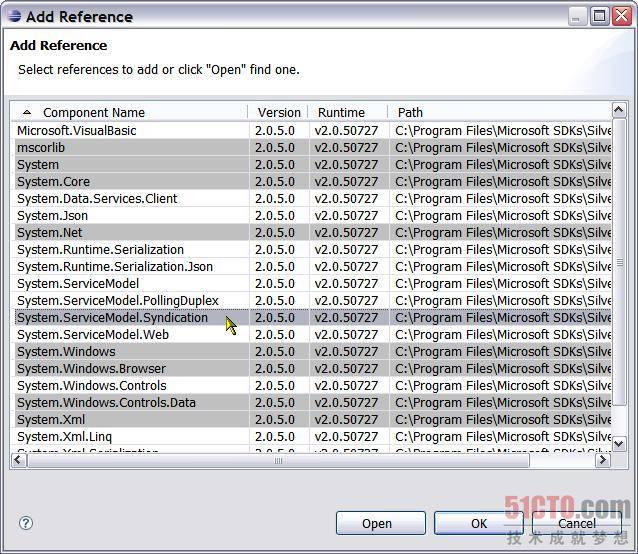
Task: Click horizontal scrollbar right arrow
Action: pyautogui.click(x=603, y=460)
